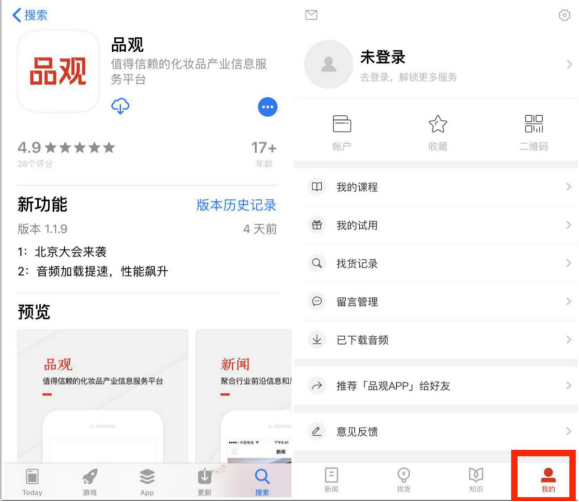Tap 未登录 to log in
Viewport: 579px width, 502px height.
tap(383, 57)
